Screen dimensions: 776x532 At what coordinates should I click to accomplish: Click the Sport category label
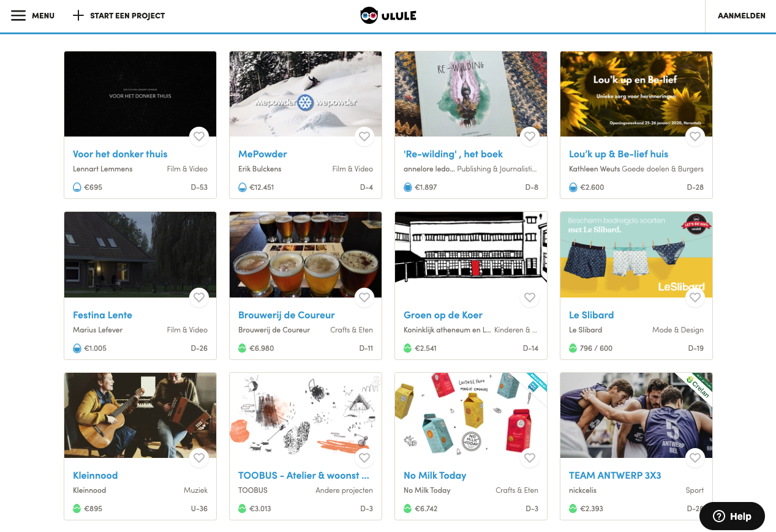[x=695, y=490]
